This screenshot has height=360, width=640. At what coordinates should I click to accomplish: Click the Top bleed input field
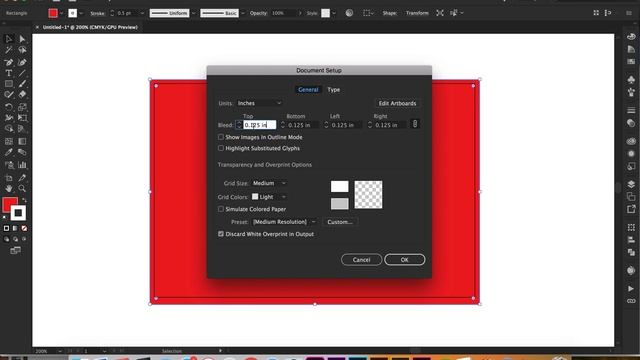pyautogui.click(x=260, y=125)
